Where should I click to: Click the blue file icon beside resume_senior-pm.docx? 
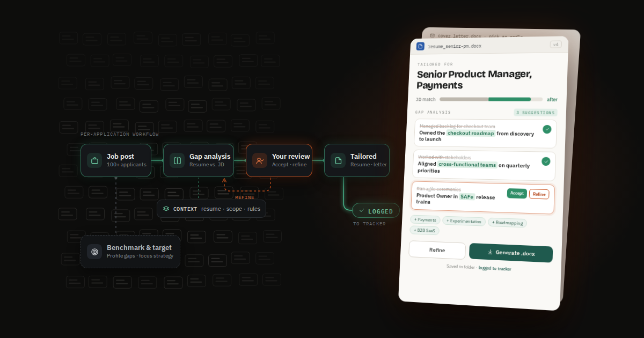click(x=420, y=46)
